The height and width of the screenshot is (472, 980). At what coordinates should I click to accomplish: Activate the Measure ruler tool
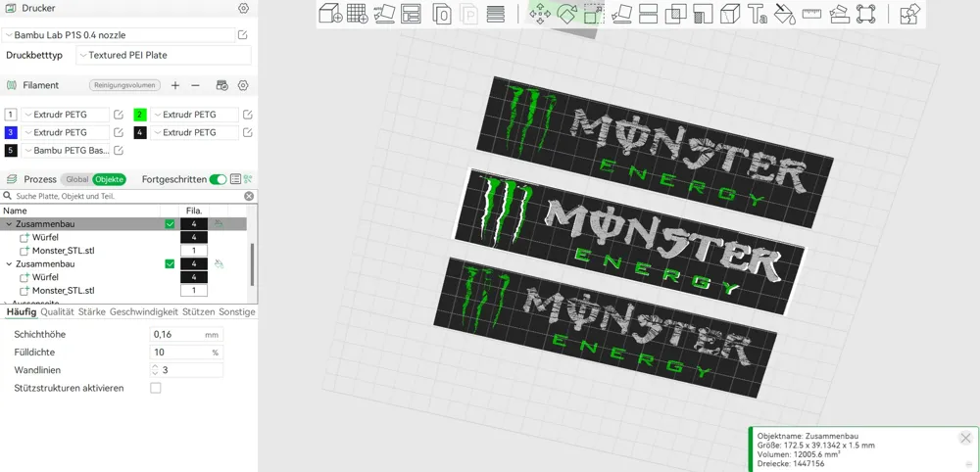click(x=811, y=13)
